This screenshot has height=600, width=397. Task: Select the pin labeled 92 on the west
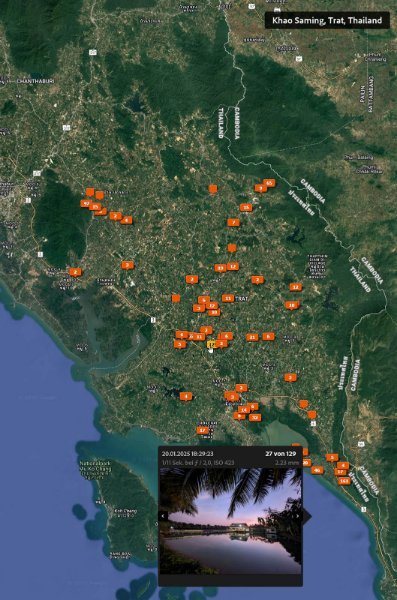pos(86,204)
